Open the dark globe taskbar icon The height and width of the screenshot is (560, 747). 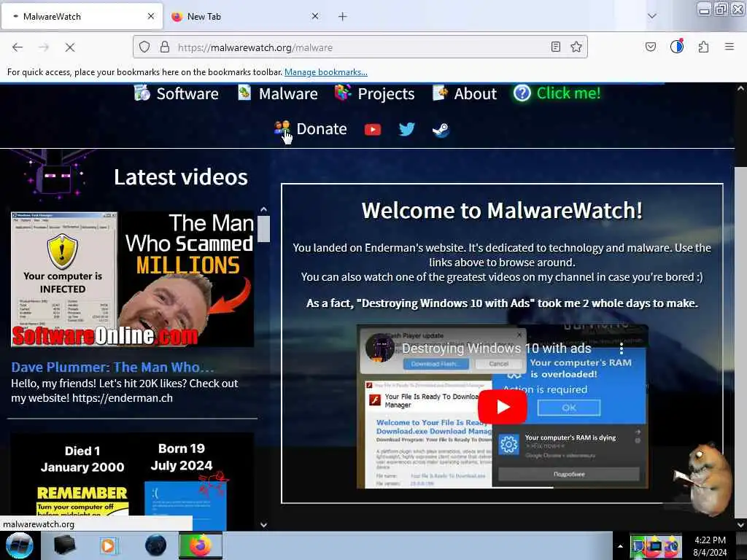point(155,545)
